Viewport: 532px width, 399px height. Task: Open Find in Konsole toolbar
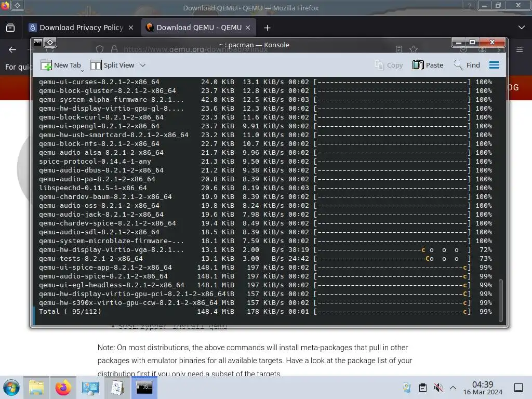(467, 65)
